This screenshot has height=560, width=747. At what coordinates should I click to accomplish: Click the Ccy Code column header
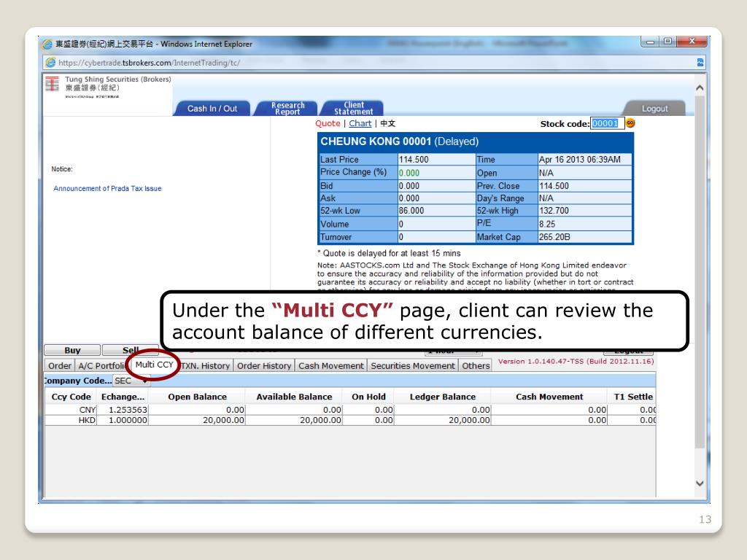click(x=71, y=397)
